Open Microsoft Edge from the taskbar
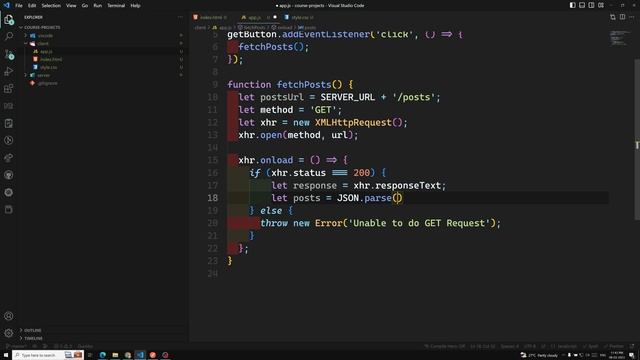This screenshot has width=640, height=360. 102,355
